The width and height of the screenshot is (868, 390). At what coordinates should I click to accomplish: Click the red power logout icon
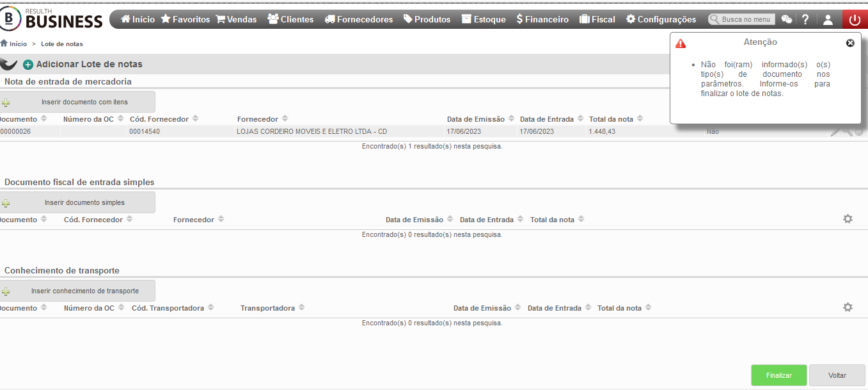[x=855, y=20]
